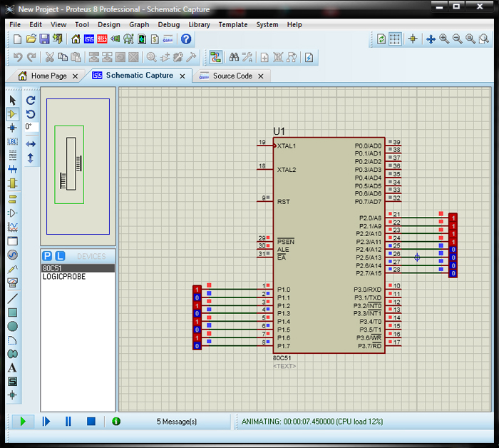
Task: Click the Pause simulation button
Action: (x=68, y=422)
